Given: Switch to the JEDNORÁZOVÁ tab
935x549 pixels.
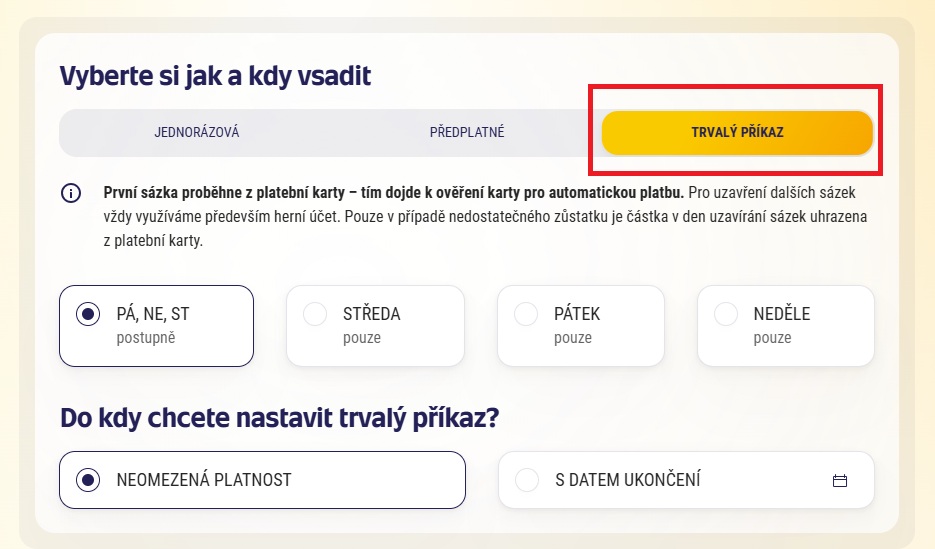Looking at the screenshot, I should pyautogui.click(x=197, y=132).
